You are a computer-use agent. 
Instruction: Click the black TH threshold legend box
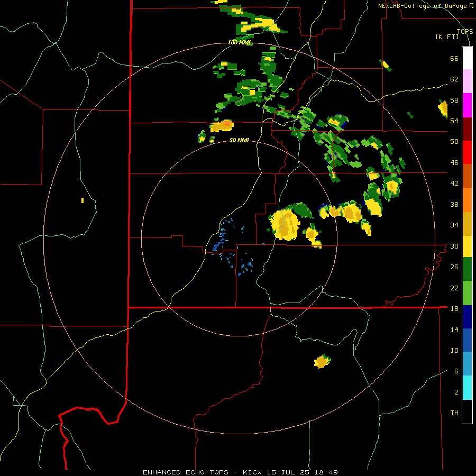point(467,411)
